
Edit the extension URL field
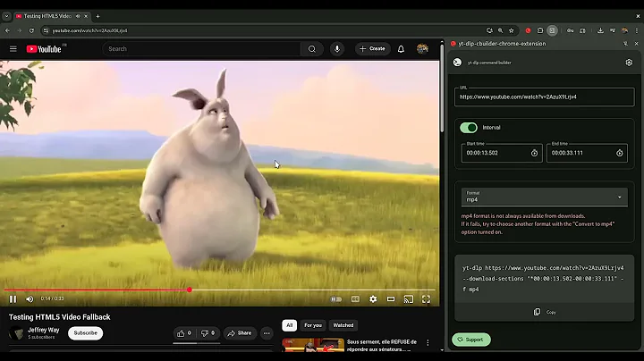tap(544, 97)
